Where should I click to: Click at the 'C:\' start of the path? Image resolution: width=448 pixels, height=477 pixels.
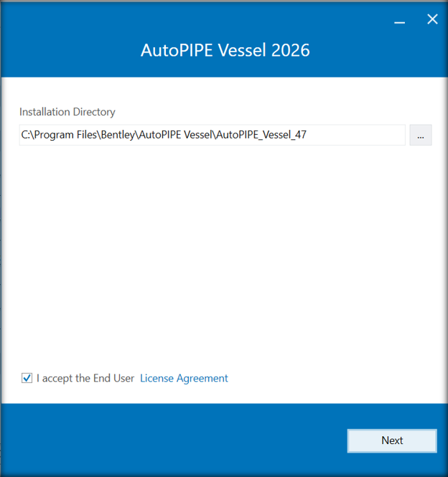(26, 135)
